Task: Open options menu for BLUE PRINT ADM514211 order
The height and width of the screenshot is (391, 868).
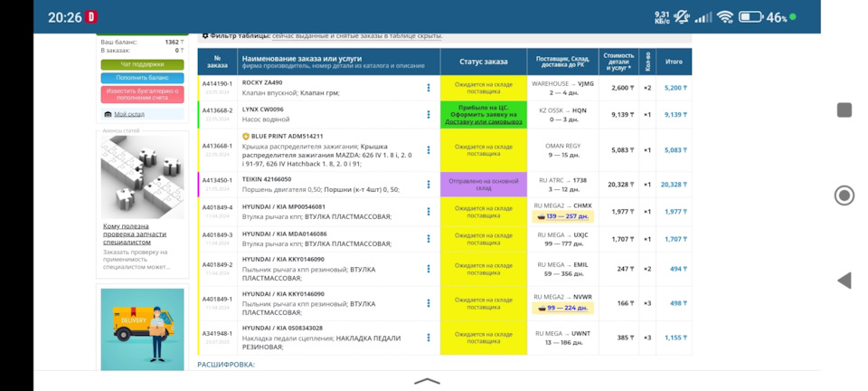Action: [x=429, y=149]
